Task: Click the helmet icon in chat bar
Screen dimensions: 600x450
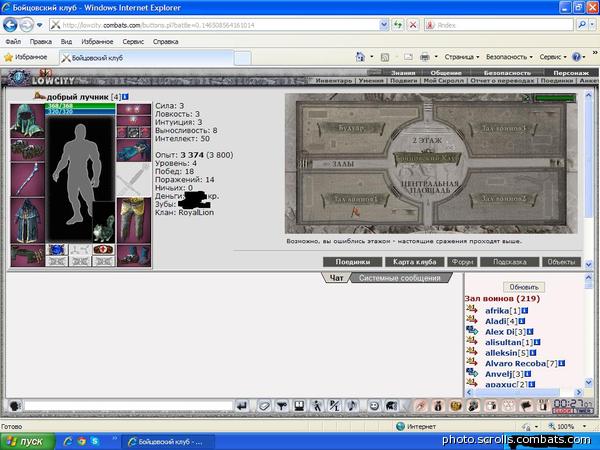Action: (391, 406)
